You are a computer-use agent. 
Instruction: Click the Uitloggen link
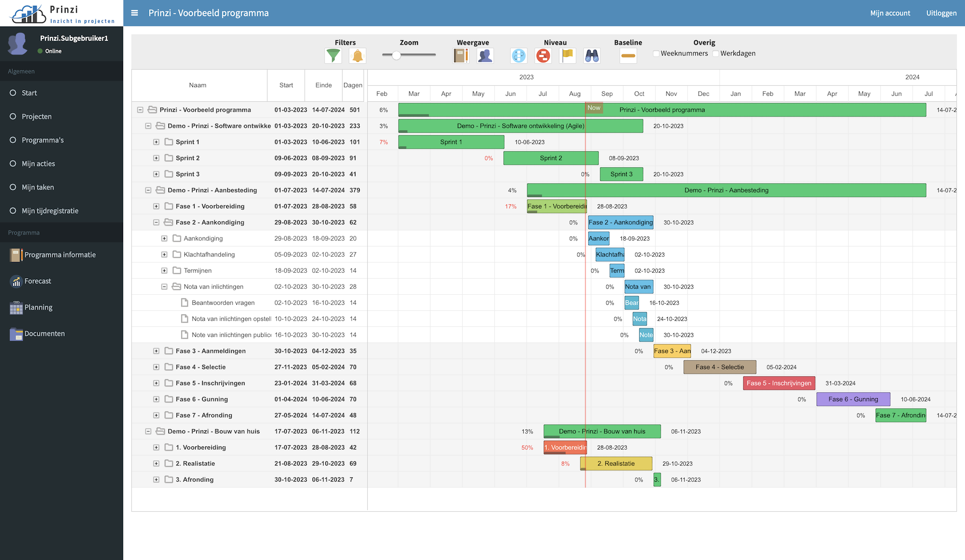point(941,13)
